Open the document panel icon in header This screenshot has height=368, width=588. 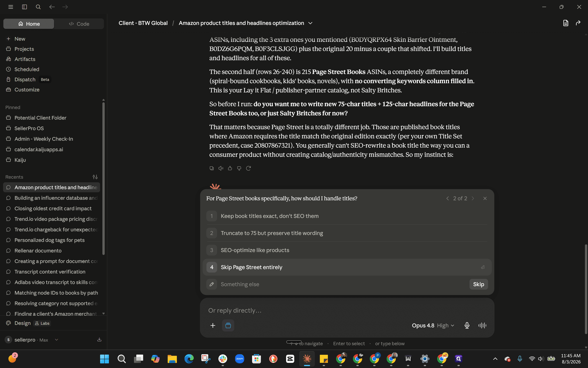click(x=566, y=23)
